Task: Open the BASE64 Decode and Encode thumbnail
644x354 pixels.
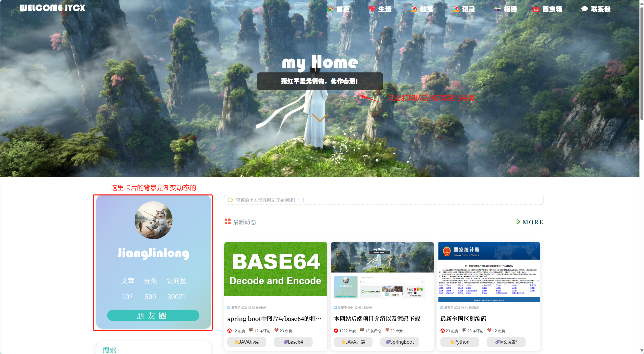Action: [x=276, y=269]
